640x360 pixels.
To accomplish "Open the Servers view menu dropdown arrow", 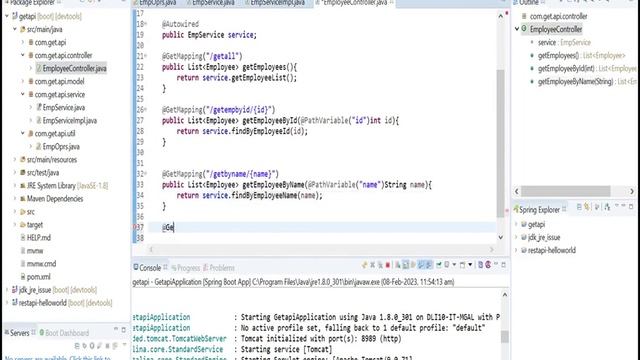I will coord(124,344).
